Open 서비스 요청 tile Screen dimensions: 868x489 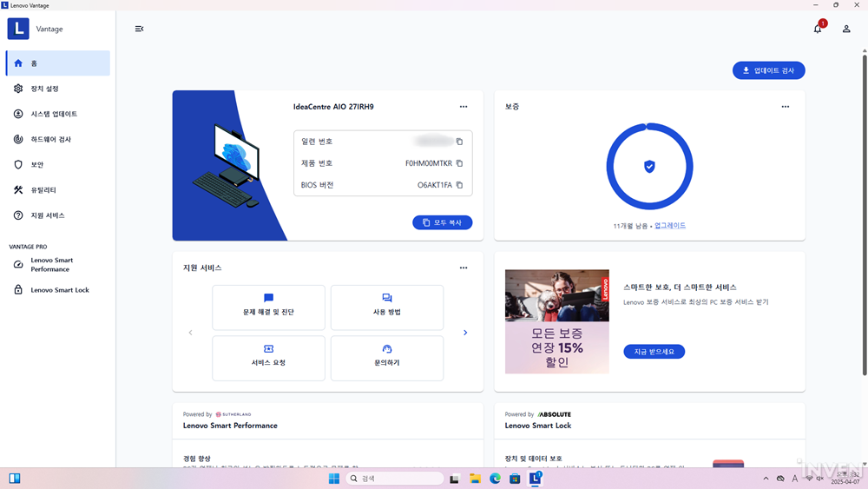click(268, 358)
